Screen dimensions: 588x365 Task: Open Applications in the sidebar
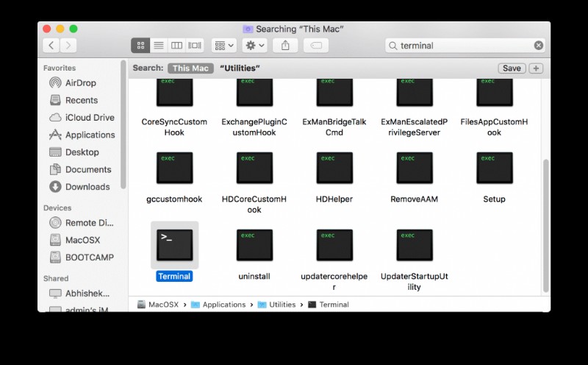point(82,135)
